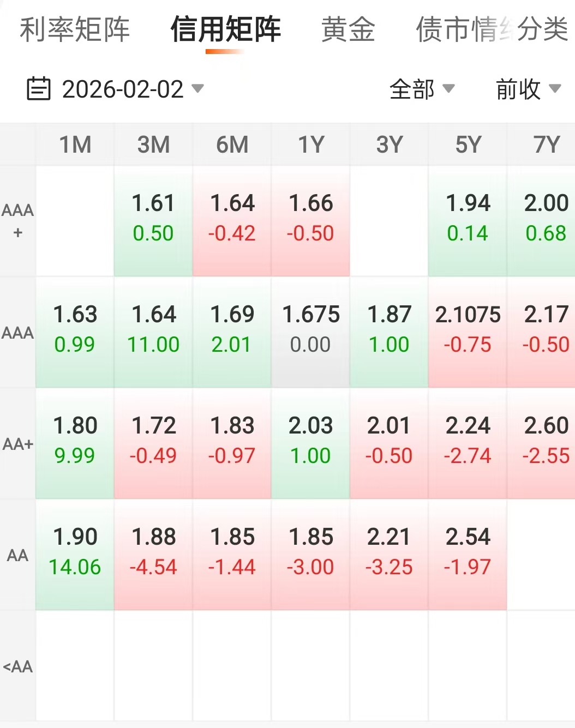Tap the AA+ 5Y cell showing 2.24
The height and width of the screenshot is (728, 575).
(x=468, y=443)
